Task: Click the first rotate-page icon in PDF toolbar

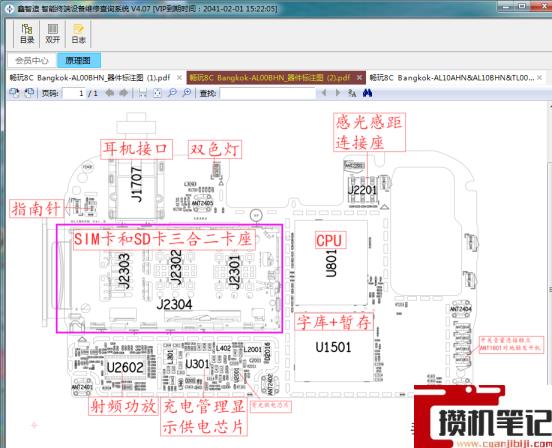Action: (14, 93)
